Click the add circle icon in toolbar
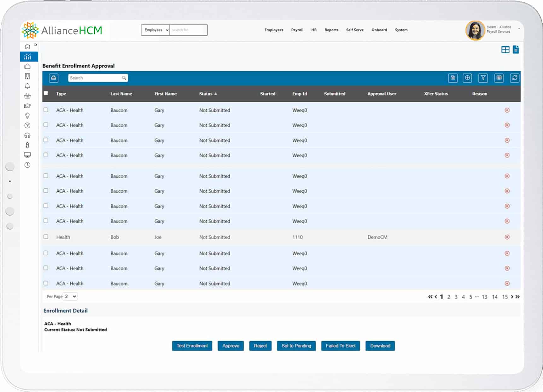The height and width of the screenshot is (392, 543). point(467,78)
